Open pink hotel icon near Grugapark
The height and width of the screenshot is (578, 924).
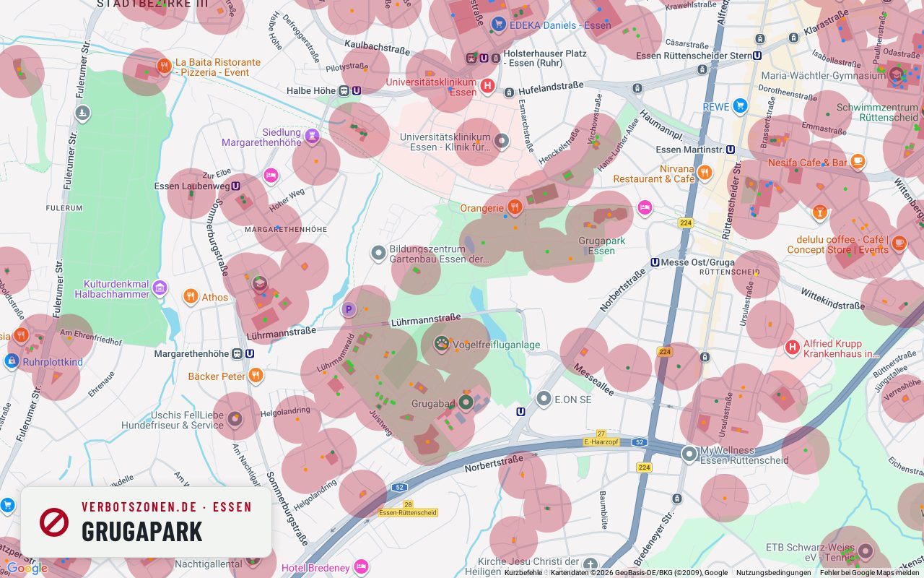coord(645,207)
